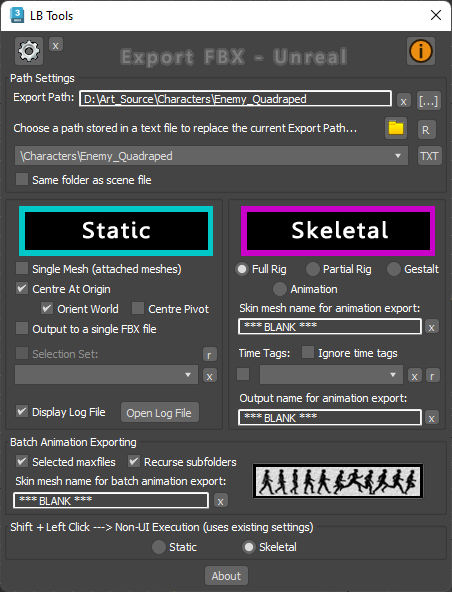The image size is (452, 592).
Task: Enable Same folder as scene file
Action: (22, 179)
